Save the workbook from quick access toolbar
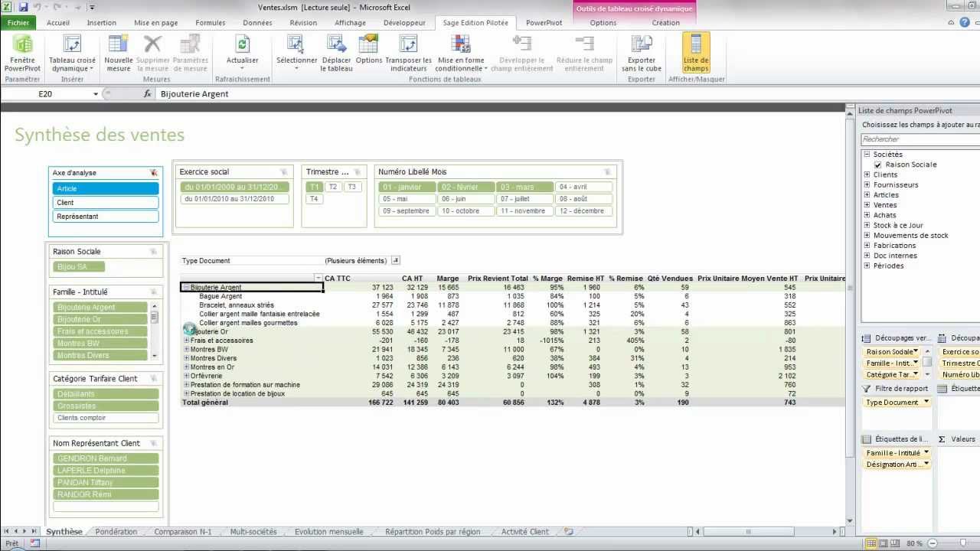 click(23, 7)
